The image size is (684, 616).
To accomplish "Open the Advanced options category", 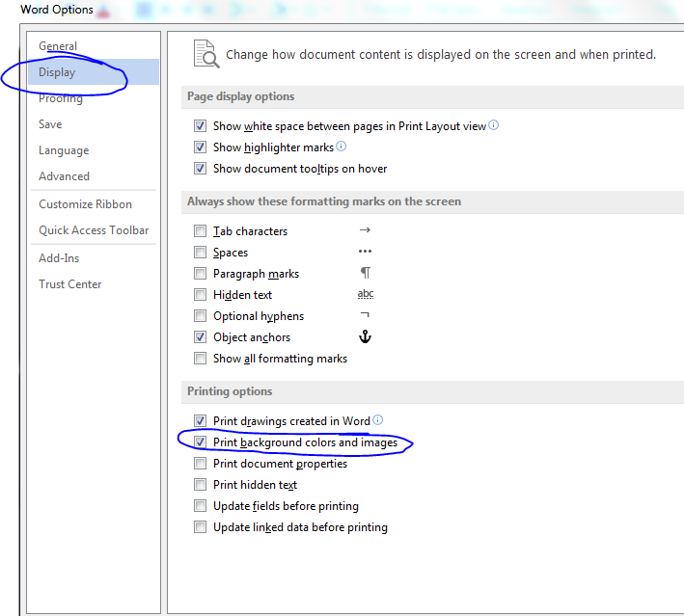I will coord(64,176).
